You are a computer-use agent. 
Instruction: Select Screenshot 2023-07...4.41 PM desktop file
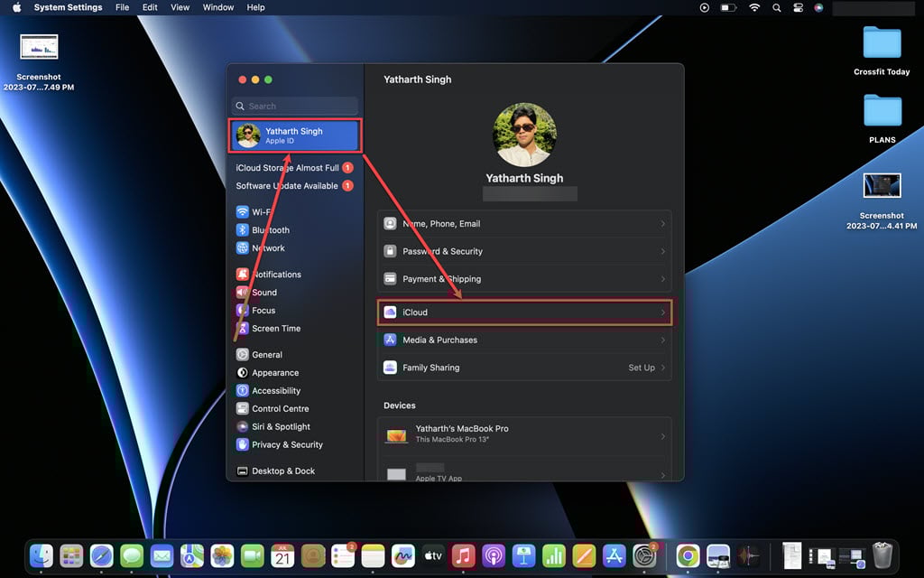click(x=882, y=201)
